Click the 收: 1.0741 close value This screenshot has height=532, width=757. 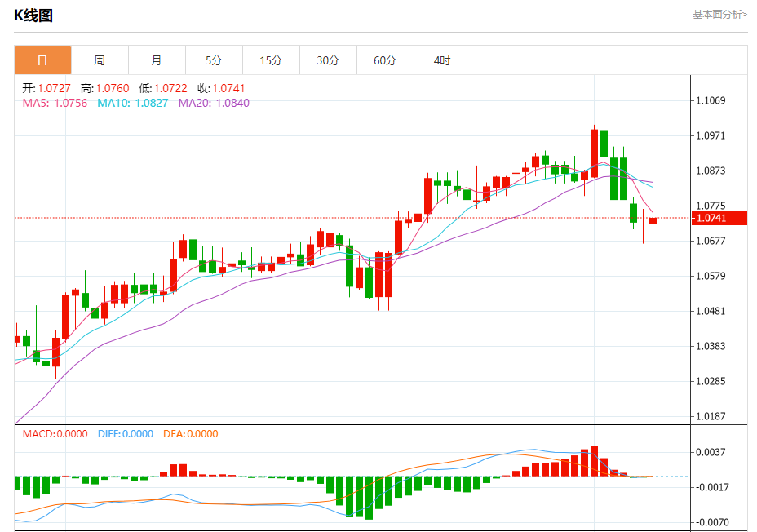221,88
